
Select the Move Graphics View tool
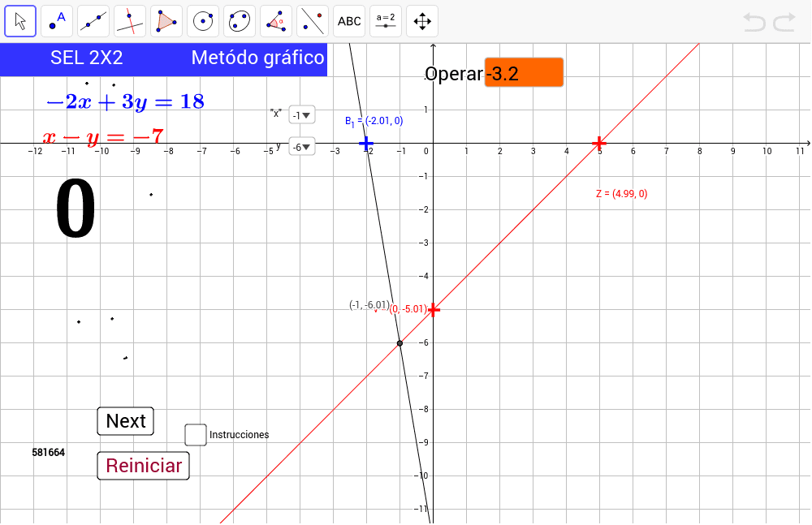click(x=422, y=21)
